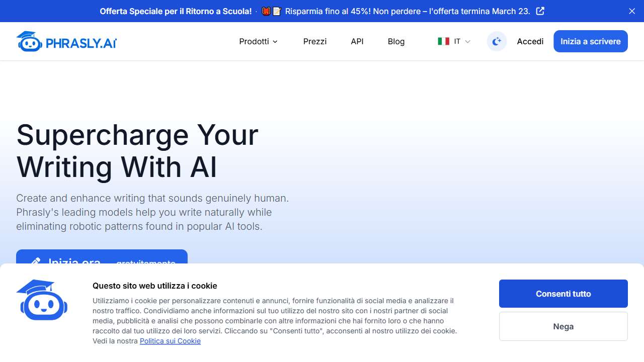Click Accedi to sign in
Screen dimensions: 644x362
coord(530,41)
